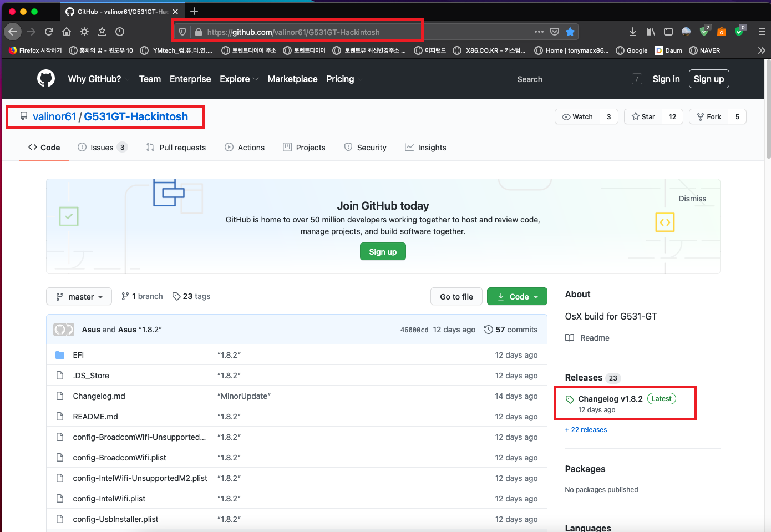Click the Watch button
This screenshot has width=771, height=532.
[x=577, y=116]
